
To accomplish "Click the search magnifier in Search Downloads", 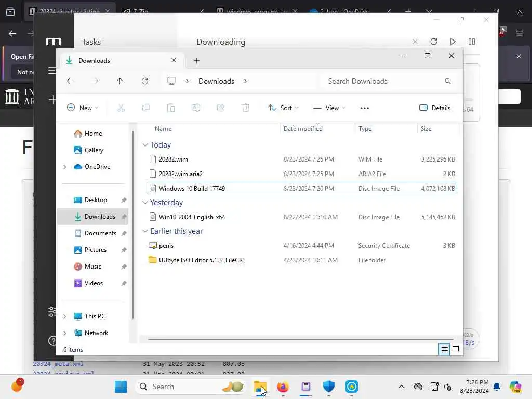I will [x=447, y=81].
